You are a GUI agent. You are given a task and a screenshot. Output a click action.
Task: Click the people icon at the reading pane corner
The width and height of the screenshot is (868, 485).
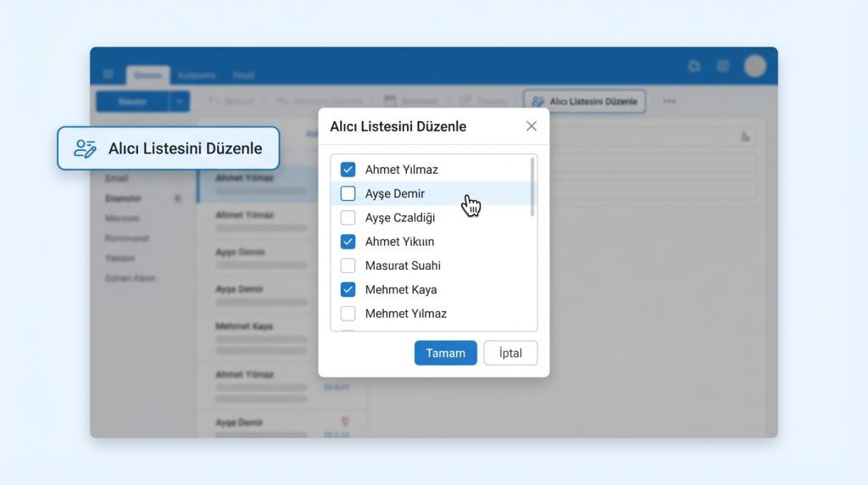746,137
